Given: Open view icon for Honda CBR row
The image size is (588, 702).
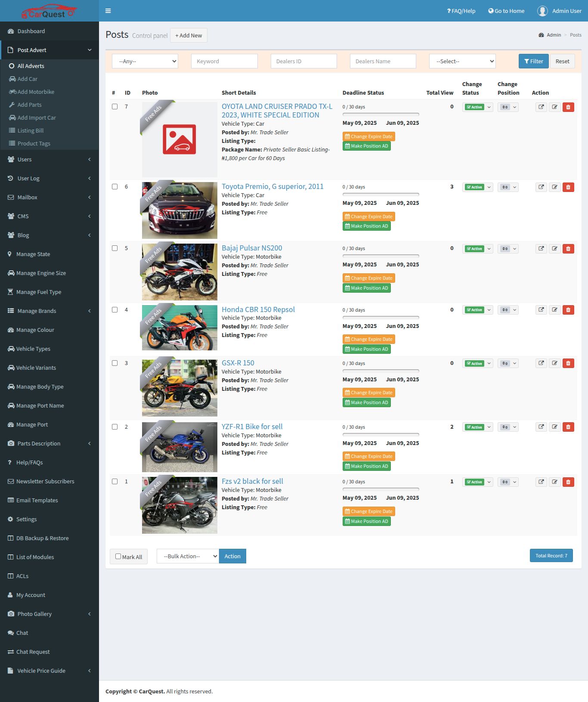Looking at the screenshot, I should point(541,310).
